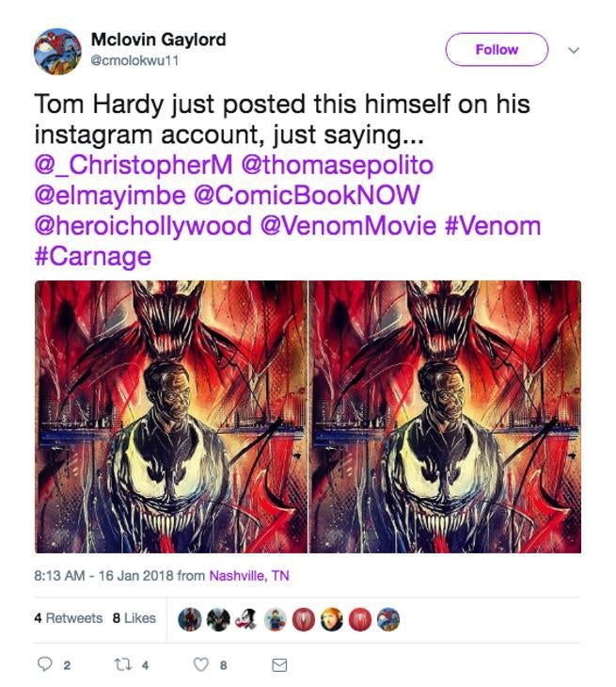This screenshot has width=616, height=687.
Task: Open the left Venom artwork image
Action: point(171,416)
